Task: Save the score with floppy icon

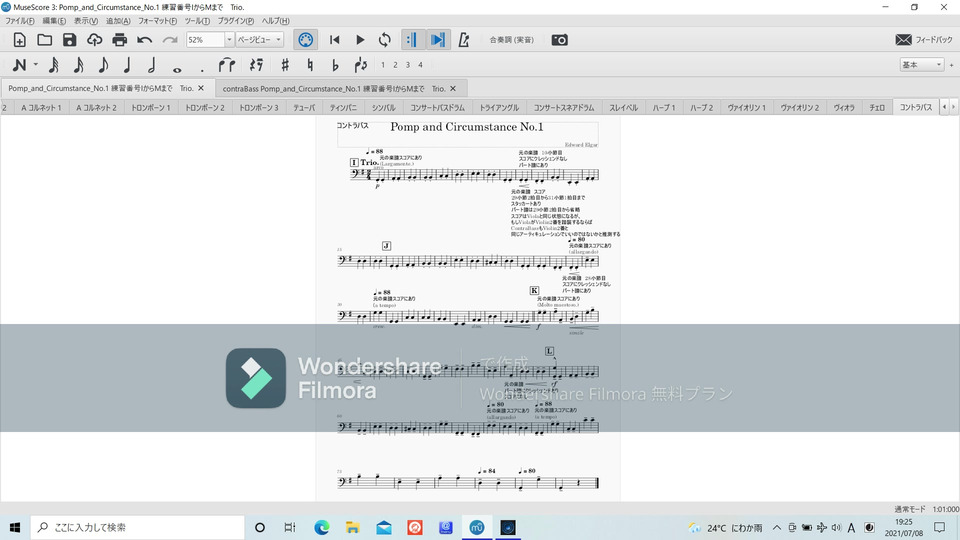Action: 69,40
